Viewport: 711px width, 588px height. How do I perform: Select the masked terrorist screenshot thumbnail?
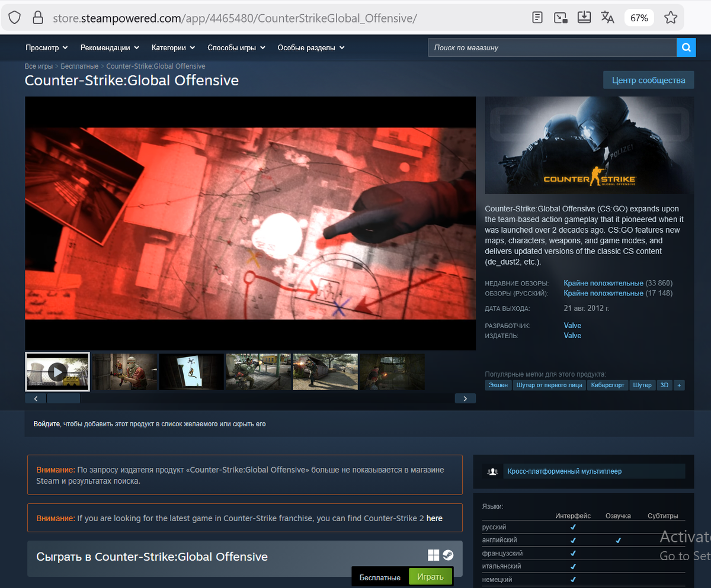(124, 372)
